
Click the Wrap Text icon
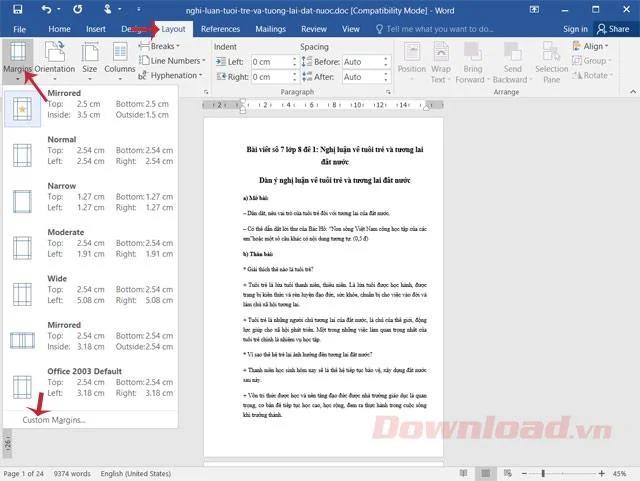[441, 61]
